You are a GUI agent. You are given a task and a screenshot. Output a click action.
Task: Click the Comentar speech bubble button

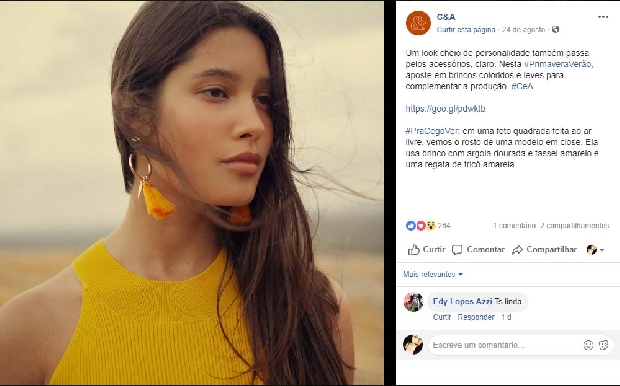478,250
